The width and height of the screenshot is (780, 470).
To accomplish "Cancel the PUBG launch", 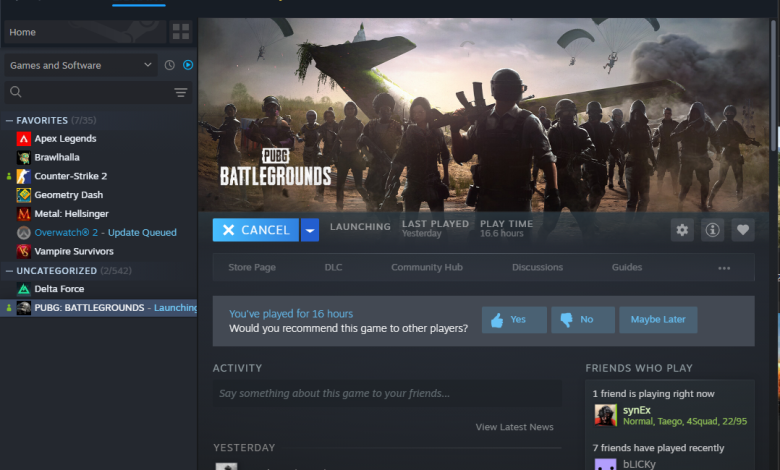I will 256,230.
